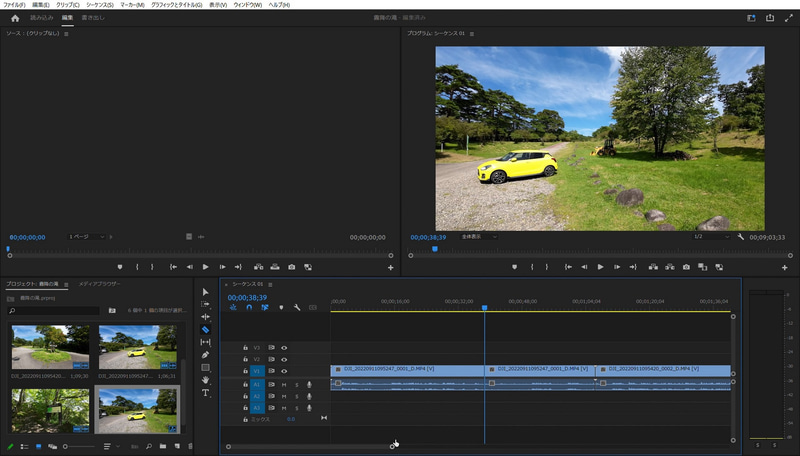The height and width of the screenshot is (456, 800).
Task: Switch to the 読み込み workspace
Action: point(42,18)
